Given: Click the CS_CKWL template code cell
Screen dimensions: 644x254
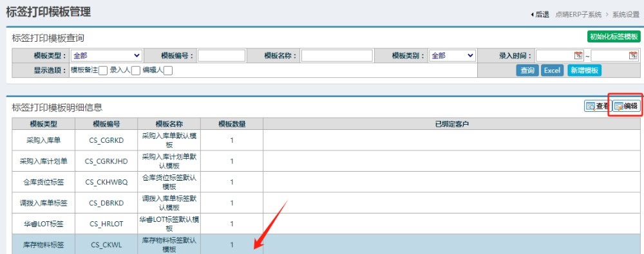Looking at the screenshot, I should (x=106, y=245).
